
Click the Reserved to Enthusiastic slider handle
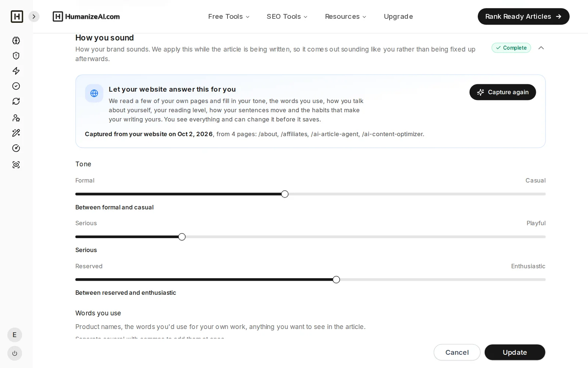click(336, 280)
